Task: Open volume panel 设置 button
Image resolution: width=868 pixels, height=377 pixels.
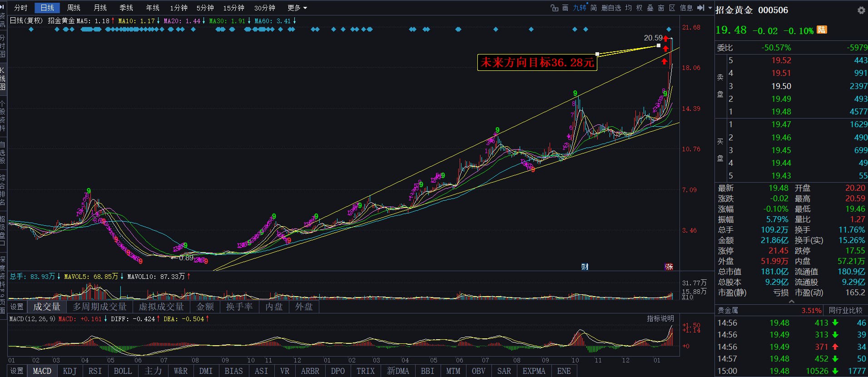Action: click(x=17, y=307)
